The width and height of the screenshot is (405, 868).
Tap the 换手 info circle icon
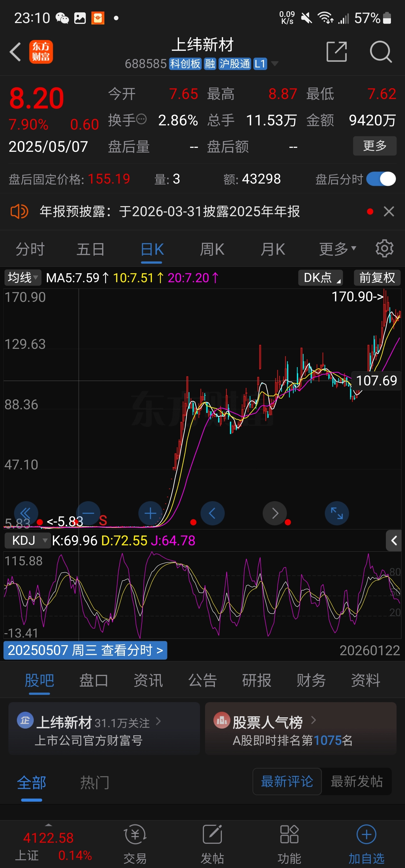point(141,119)
